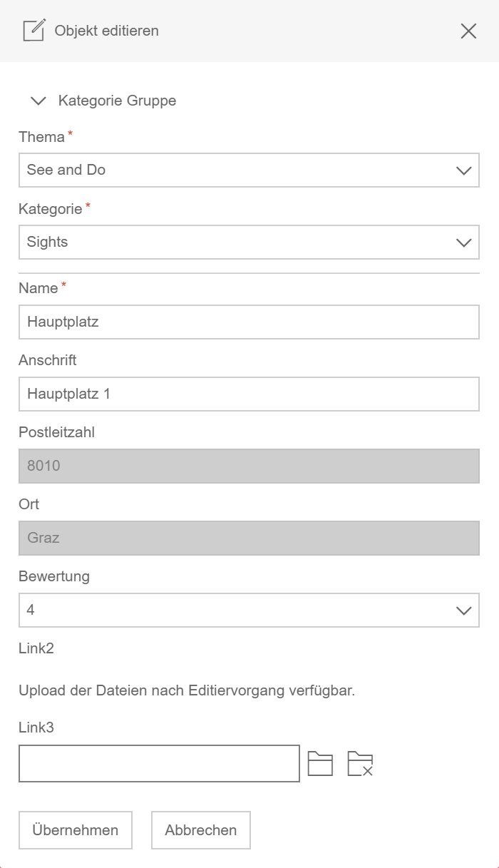Viewport: 499px width, 868px height.
Task: Open the Thema dropdown showing See and Do
Action: point(248,170)
